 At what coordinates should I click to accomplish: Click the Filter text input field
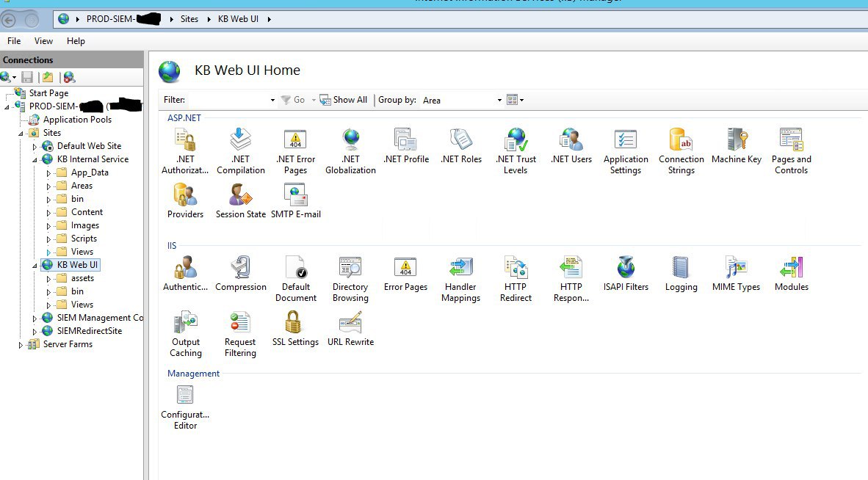228,100
